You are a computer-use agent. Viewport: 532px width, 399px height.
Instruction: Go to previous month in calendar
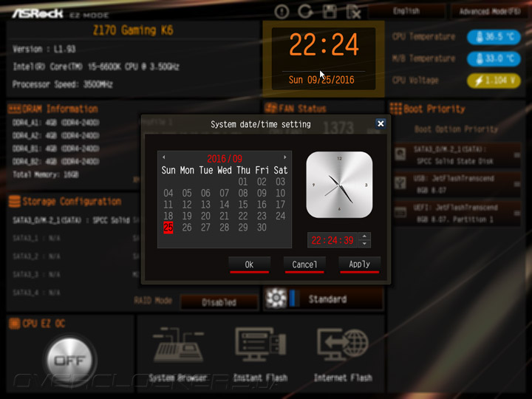[164, 157]
